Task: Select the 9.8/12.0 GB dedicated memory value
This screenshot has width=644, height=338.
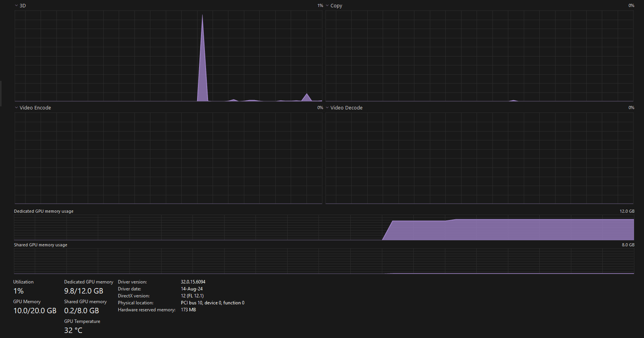Action: [x=83, y=291]
